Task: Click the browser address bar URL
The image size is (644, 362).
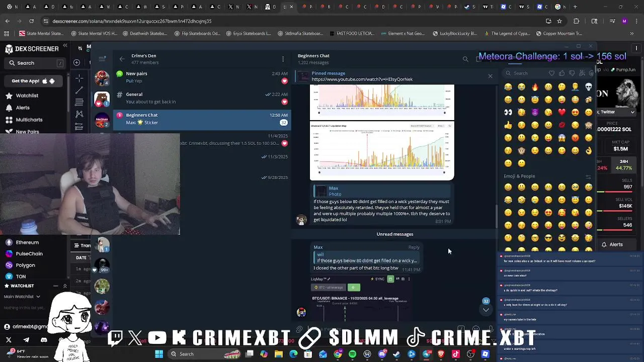Action: click(x=132, y=21)
